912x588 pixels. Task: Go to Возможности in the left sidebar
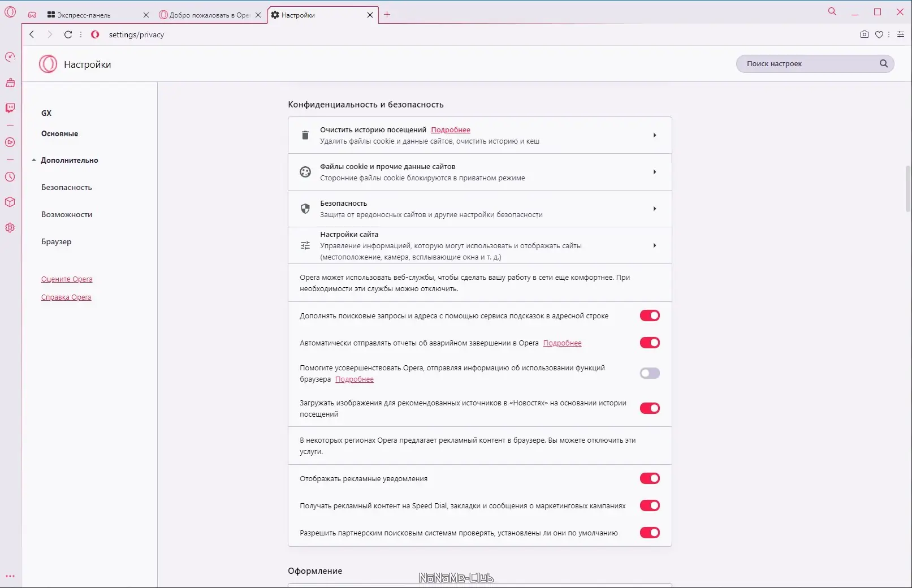click(x=67, y=214)
